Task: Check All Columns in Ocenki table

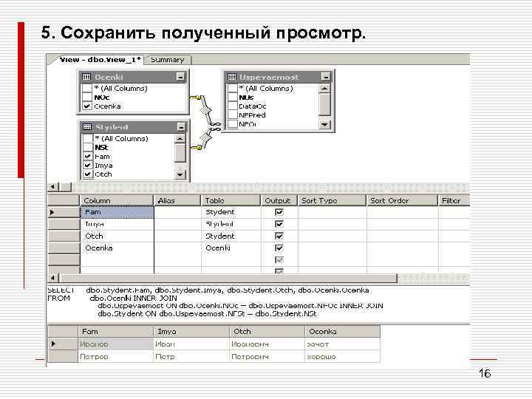Action: [87, 88]
